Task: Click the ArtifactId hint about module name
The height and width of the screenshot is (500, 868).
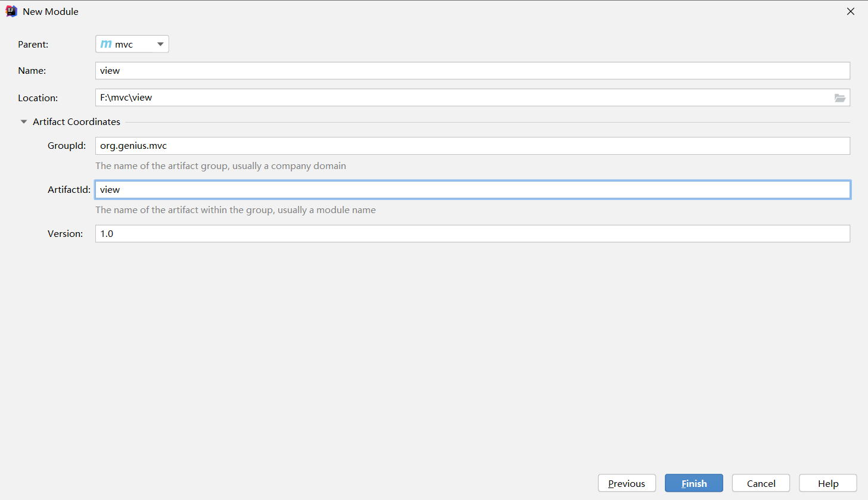Action: click(235, 210)
